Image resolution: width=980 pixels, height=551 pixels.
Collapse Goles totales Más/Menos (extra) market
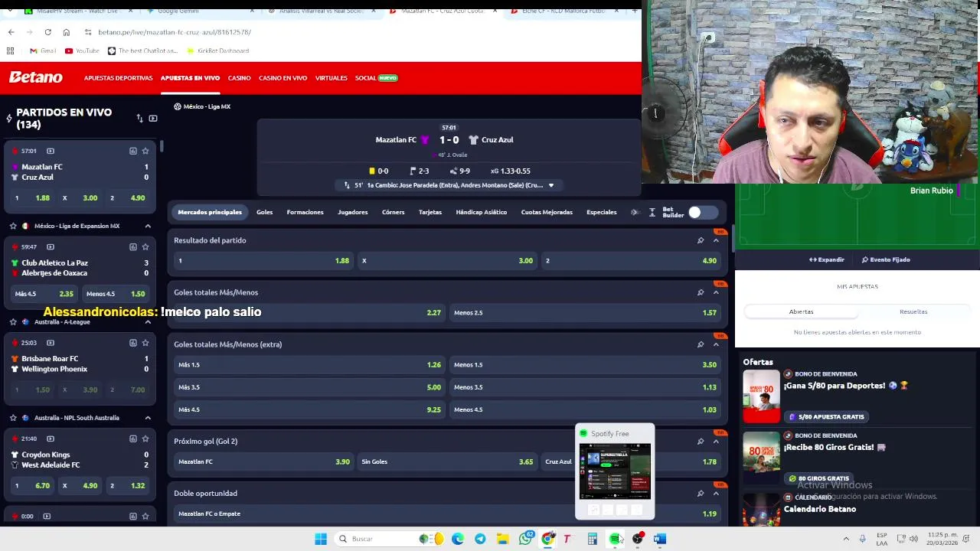[716, 344]
